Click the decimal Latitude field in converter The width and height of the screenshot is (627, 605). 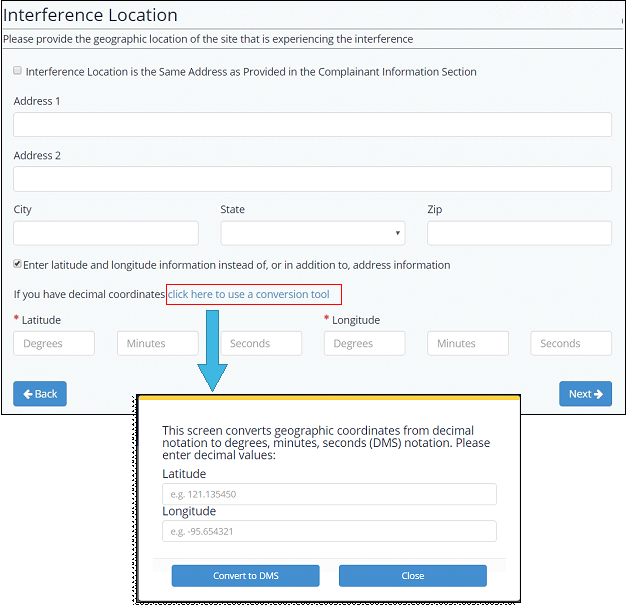(329, 494)
